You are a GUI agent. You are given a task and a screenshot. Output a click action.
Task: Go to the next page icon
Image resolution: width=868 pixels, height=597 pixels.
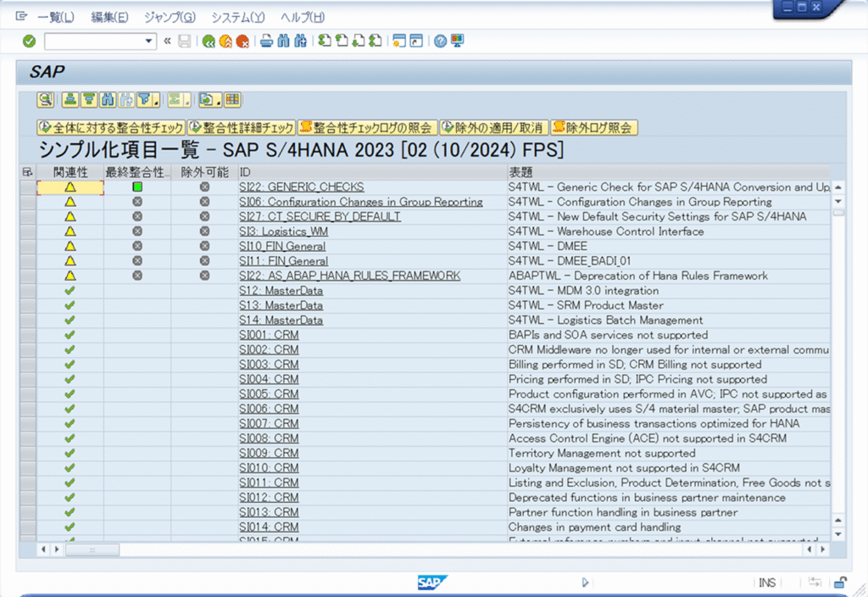(359, 41)
